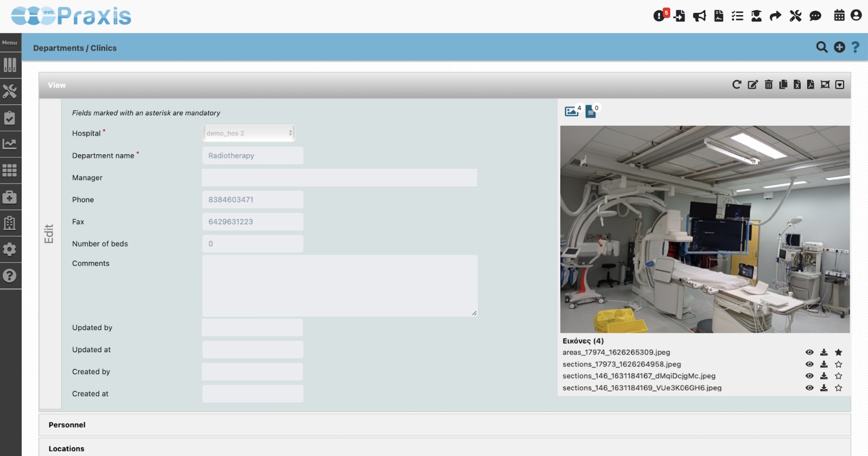
Task: Switch to the documents tab with count 0
Action: click(x=591, y=111)
